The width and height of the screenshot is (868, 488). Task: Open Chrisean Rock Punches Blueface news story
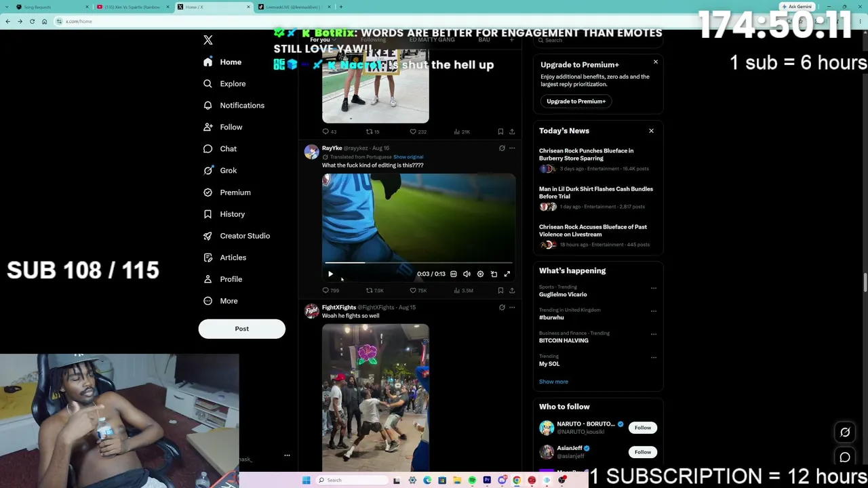pyautogui.click(x=597, y=160)
